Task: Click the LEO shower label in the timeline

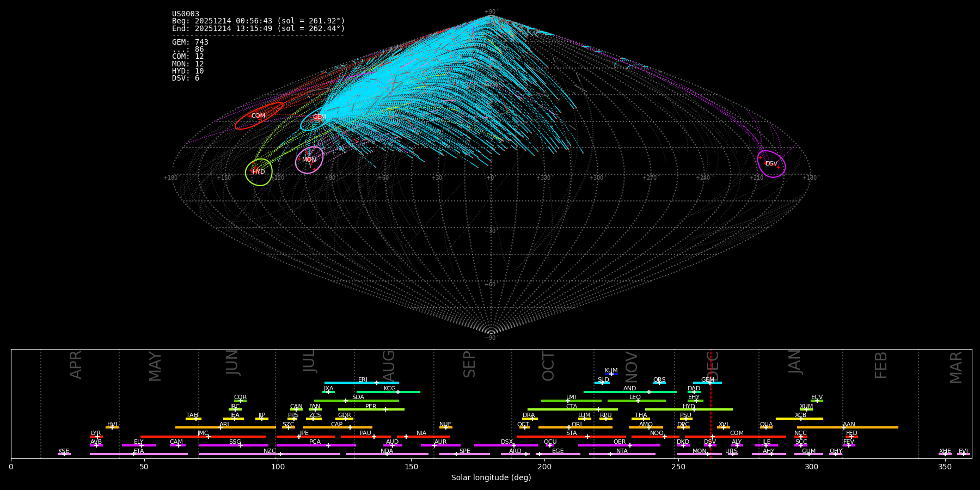Action: coord(635,397)
